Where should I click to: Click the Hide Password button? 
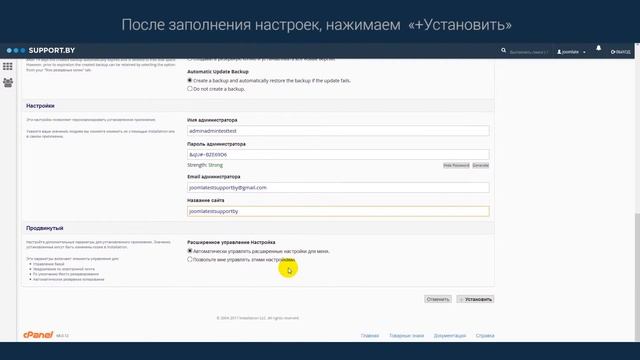click(x=456, y=165)
